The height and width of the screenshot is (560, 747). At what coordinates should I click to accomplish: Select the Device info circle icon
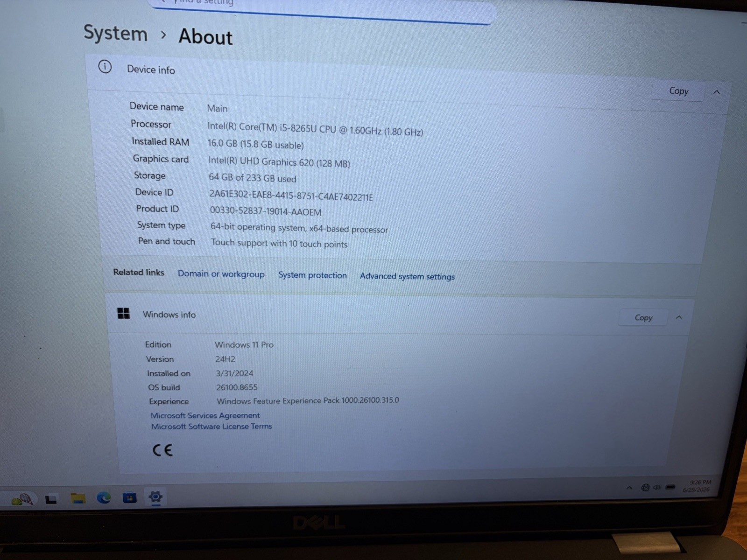click(x=105, y=67)
